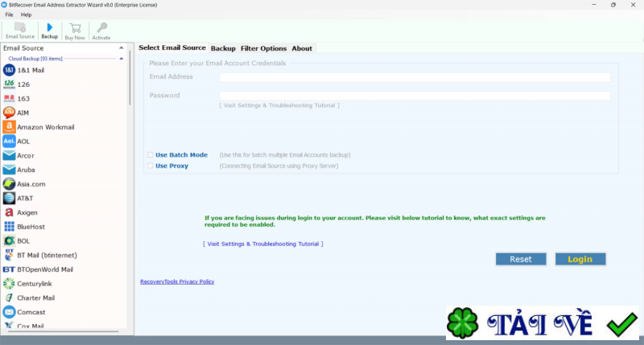Choose the Axigen source icon
The image size is (644, 345).
[x=9, y=212]
